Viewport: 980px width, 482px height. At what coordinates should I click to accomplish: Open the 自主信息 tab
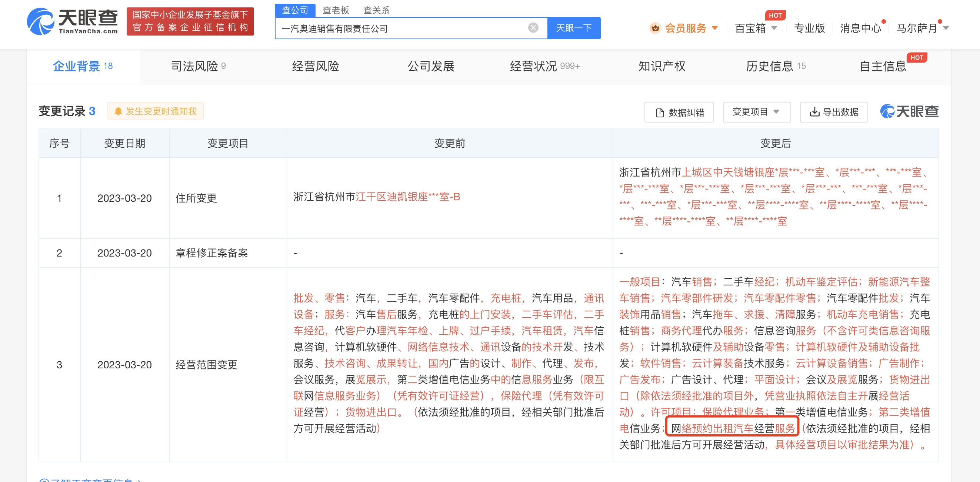(883, 66)
